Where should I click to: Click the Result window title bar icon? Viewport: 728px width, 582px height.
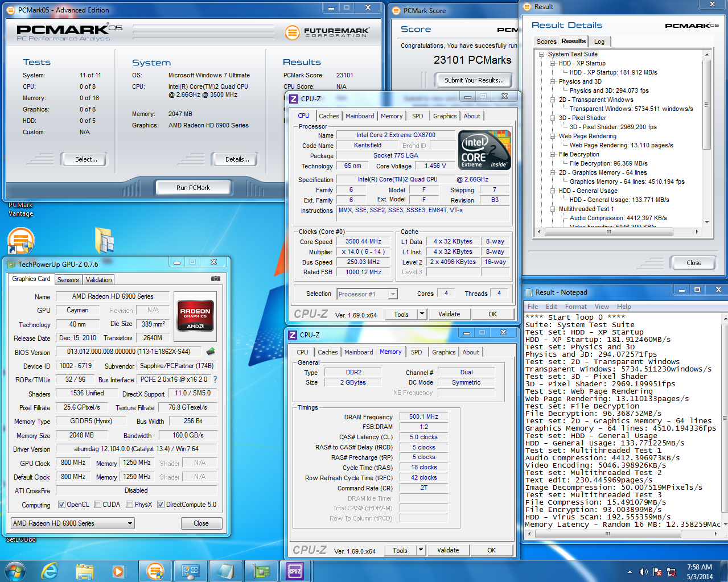pos(527,7)
